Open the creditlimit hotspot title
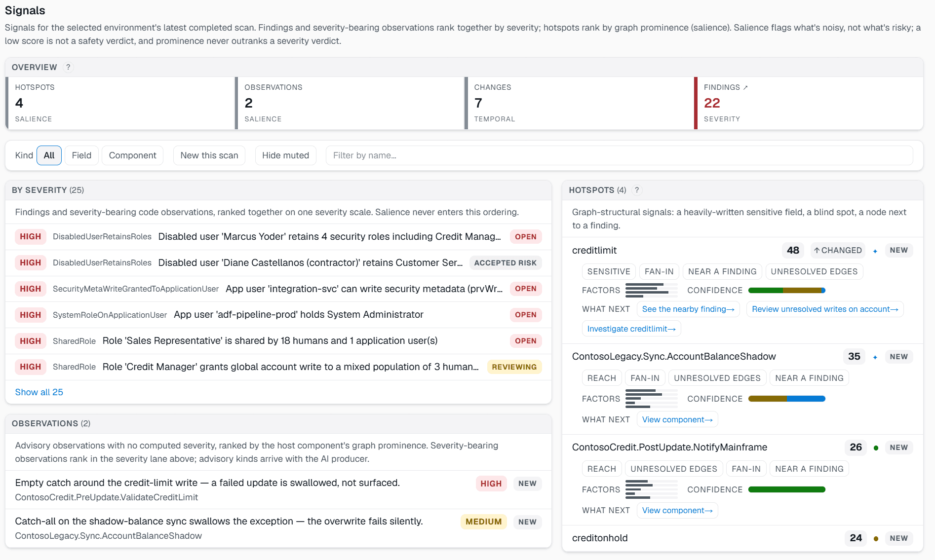Viewport: 935px width, 560px height. 594,251
